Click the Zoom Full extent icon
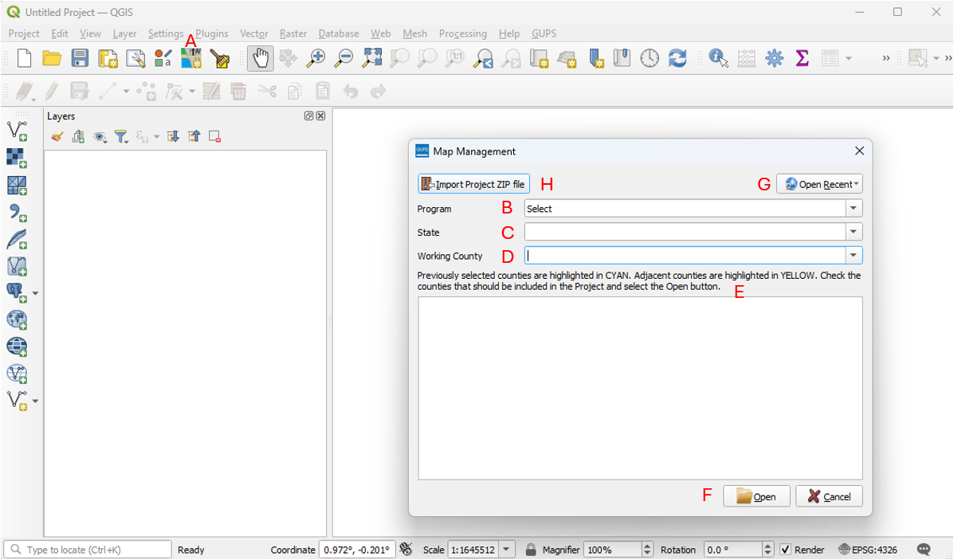The width and height of the screenshot is (954, 560). click(371, 58)
